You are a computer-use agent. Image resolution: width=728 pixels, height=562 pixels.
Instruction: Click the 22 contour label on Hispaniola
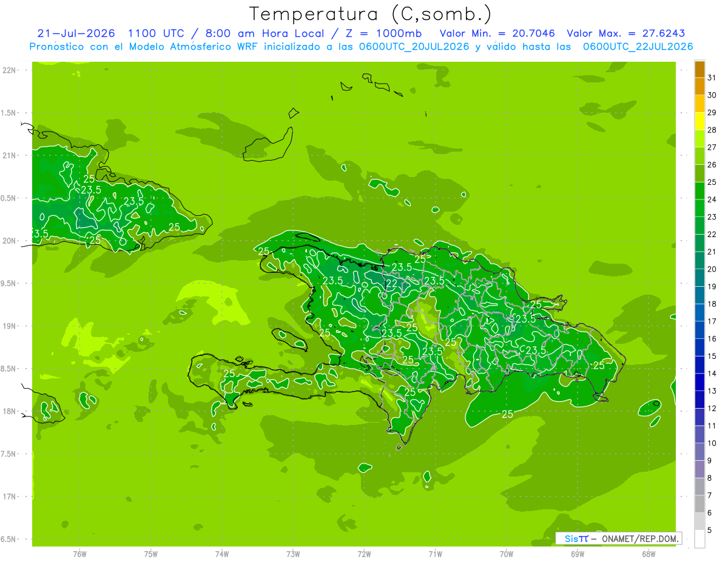tap(392, 283)
